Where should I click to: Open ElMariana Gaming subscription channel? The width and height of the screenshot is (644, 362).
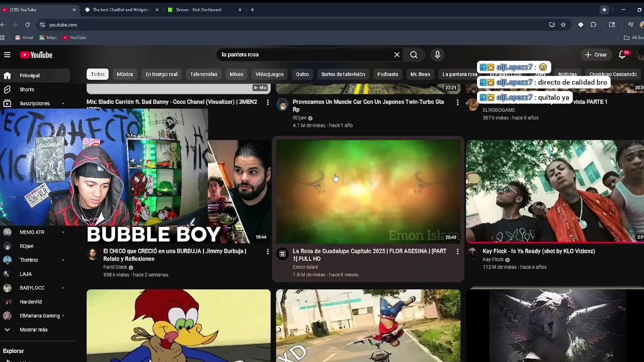(35, 316)
